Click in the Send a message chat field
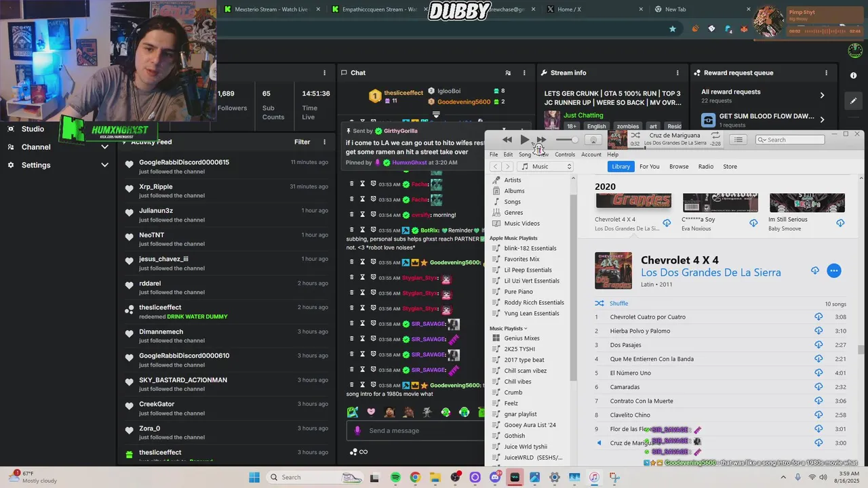 click(x=414, y=431)
